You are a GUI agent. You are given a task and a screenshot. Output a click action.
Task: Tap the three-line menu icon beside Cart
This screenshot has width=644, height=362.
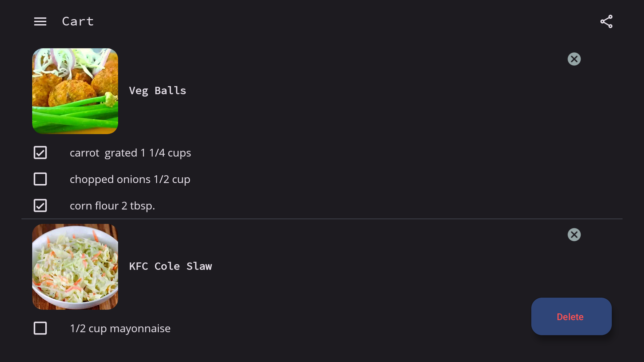point(40,22)
